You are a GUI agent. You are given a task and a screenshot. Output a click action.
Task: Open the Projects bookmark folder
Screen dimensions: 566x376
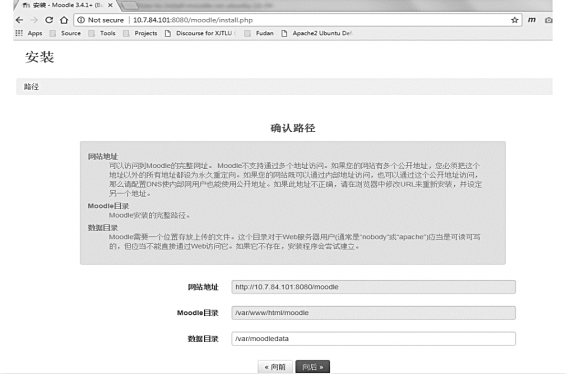tap(140, 33)
